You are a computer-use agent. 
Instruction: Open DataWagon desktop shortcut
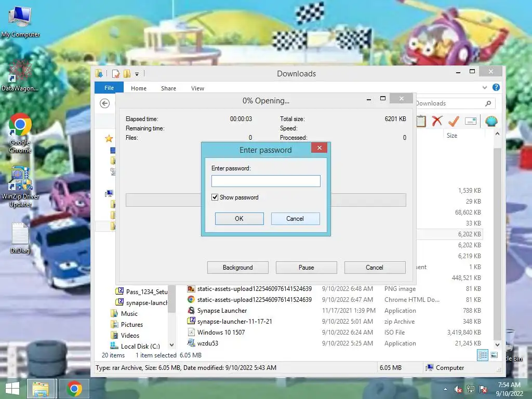pyautogui.click(x=20, y=75)
